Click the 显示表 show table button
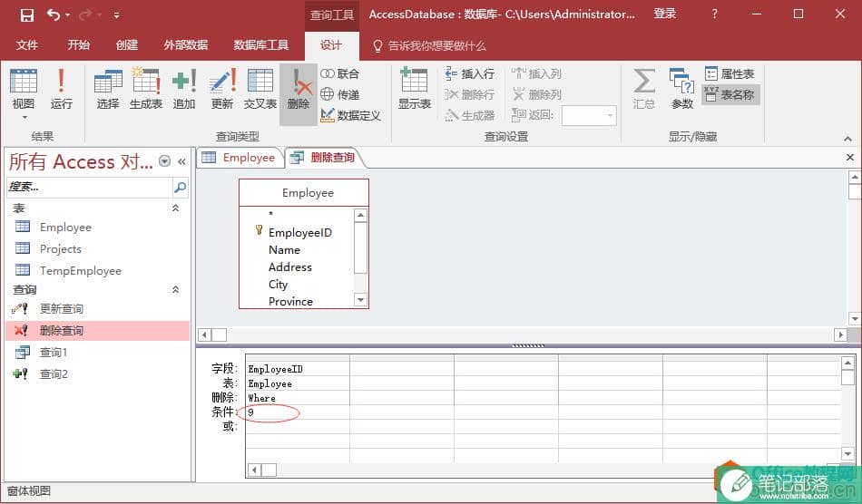This screenshot has width=862, height=504. (415, 89)
